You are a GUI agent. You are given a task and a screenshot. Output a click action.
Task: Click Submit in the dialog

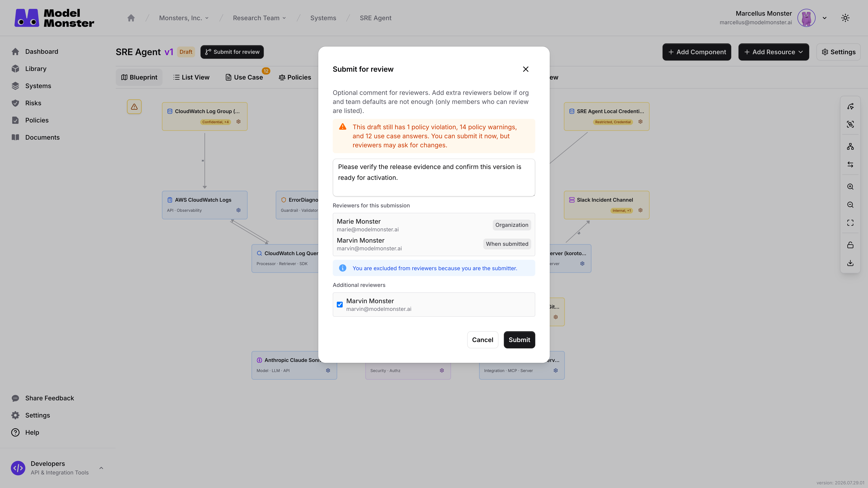pos(519,340)
